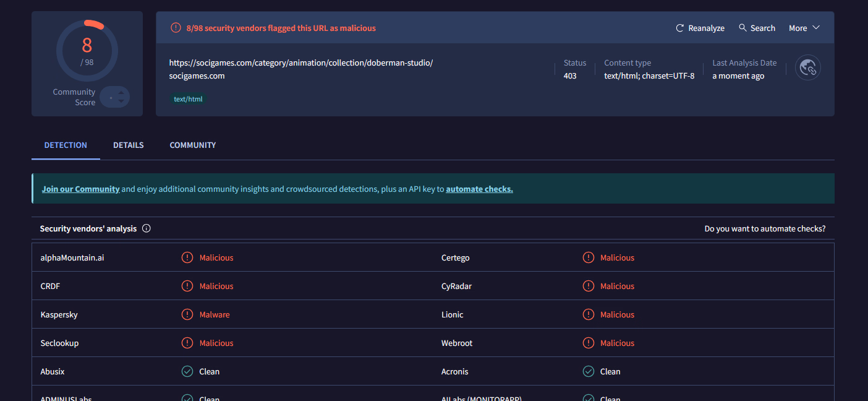Click Kaspersky's Malware warning icon
Viewport: 868px width, 401px height.
tap(187, 314)
